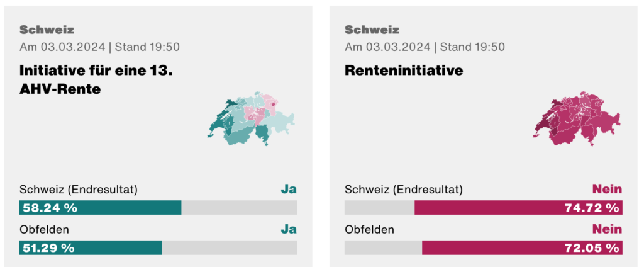This screenshot has height=267, width=644.
Task: Click the teal 51.29 % Obfelden bar
Action: (x=91, y=247)
